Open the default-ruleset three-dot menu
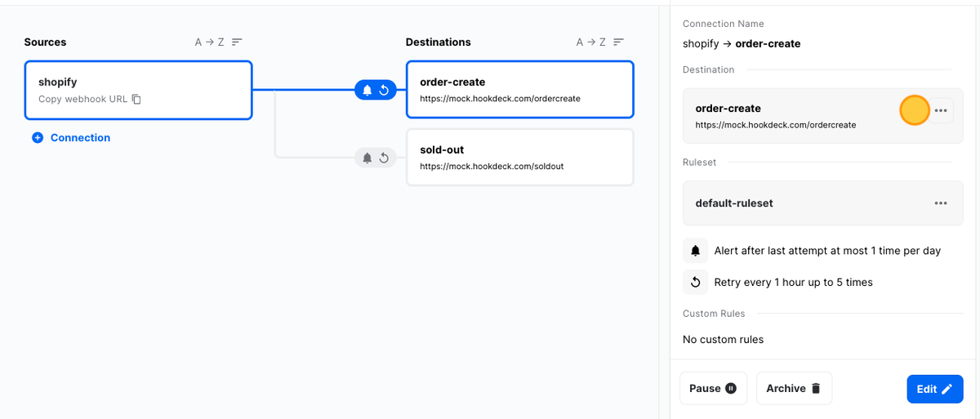Screen dimensions: 980x419 click(941, 203)
